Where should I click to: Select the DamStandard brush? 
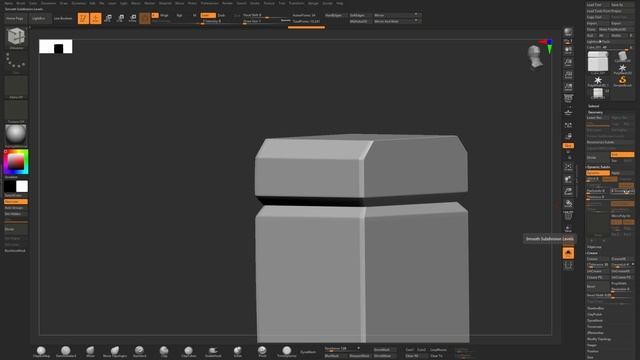click(x=66, y=352)
